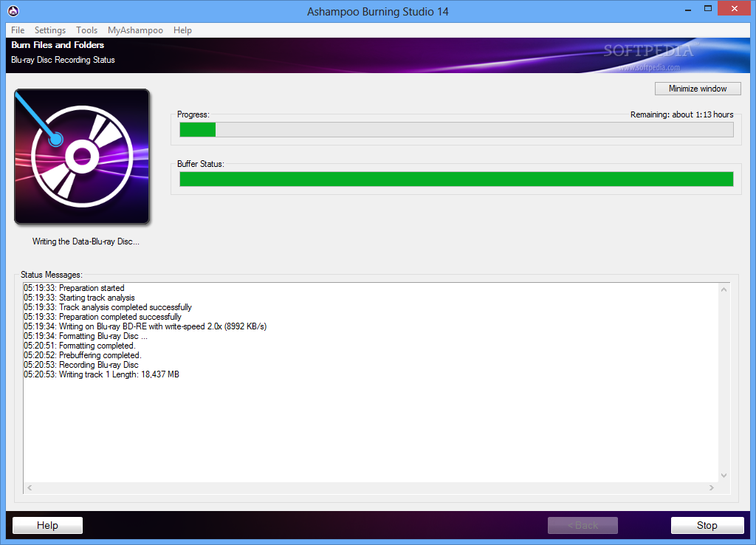Select the 'Starting track analysis' log line
The width and height of the screenshot is (756, 545).
tap(80, 298)
